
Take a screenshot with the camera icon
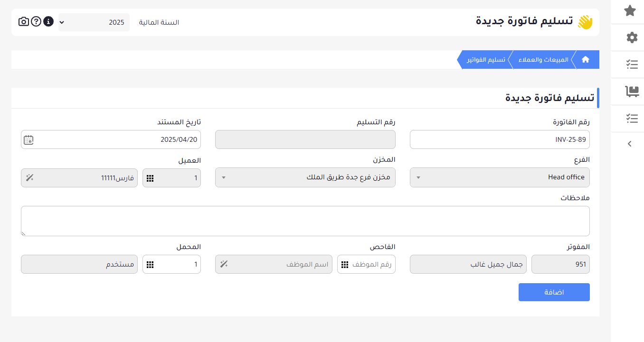(24, 22)
